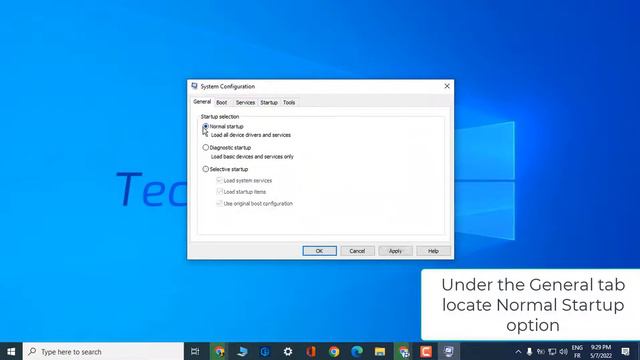Click the taskbar search box

click(103, 351)
